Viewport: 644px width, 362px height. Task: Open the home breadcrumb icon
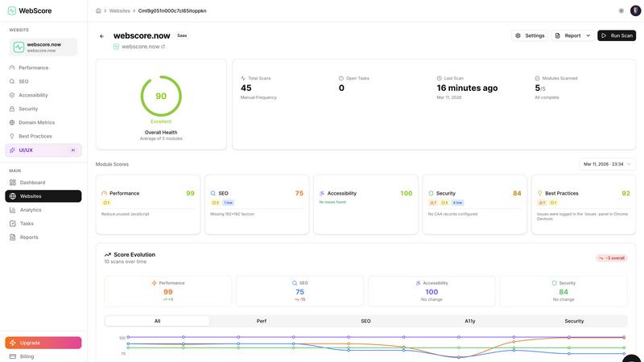click(x=98, y=10)
